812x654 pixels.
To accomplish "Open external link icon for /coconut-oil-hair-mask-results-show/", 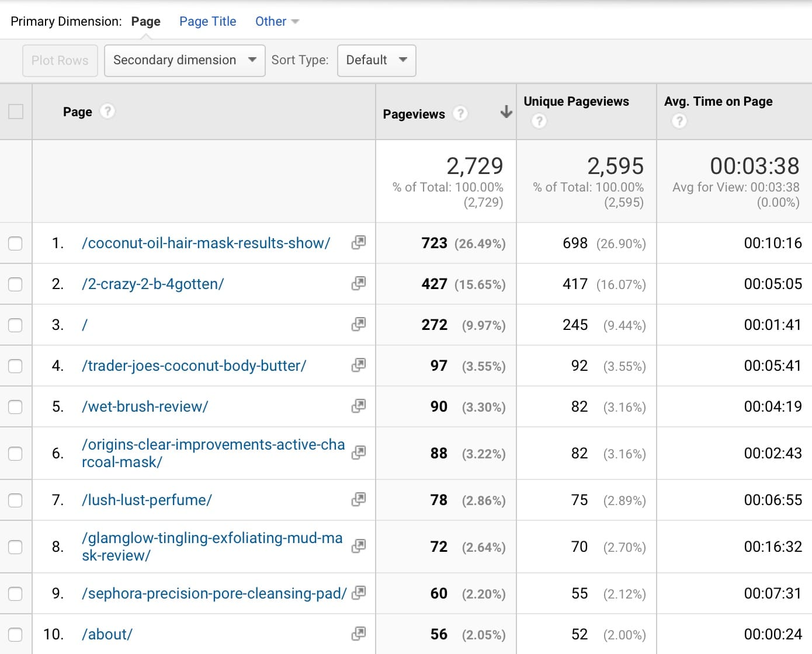I will 359,242.
